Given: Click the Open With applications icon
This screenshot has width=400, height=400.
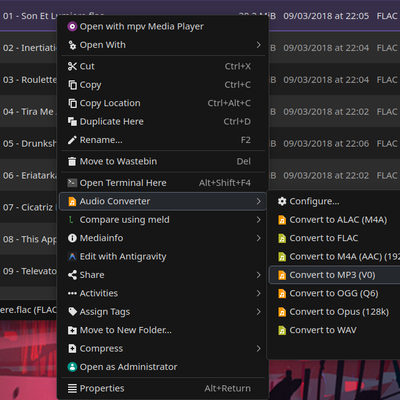Looking at the screenshot, I should (x=72, y=45).
